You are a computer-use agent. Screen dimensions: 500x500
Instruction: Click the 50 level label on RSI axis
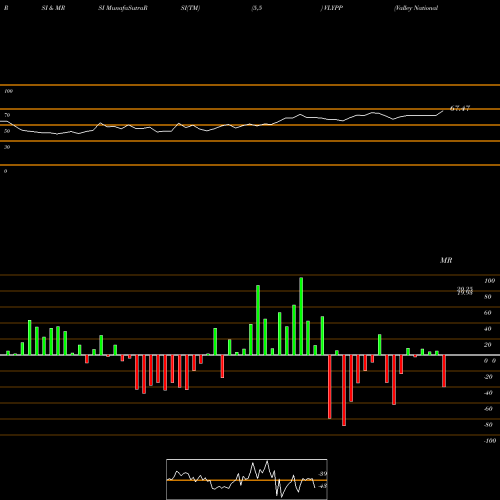tap(7, 131)
